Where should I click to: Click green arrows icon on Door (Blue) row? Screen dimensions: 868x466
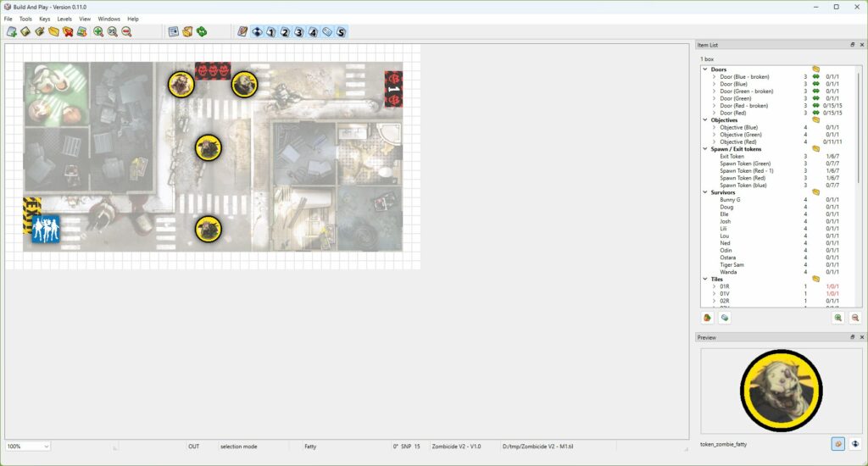click(x=816, y=84)
